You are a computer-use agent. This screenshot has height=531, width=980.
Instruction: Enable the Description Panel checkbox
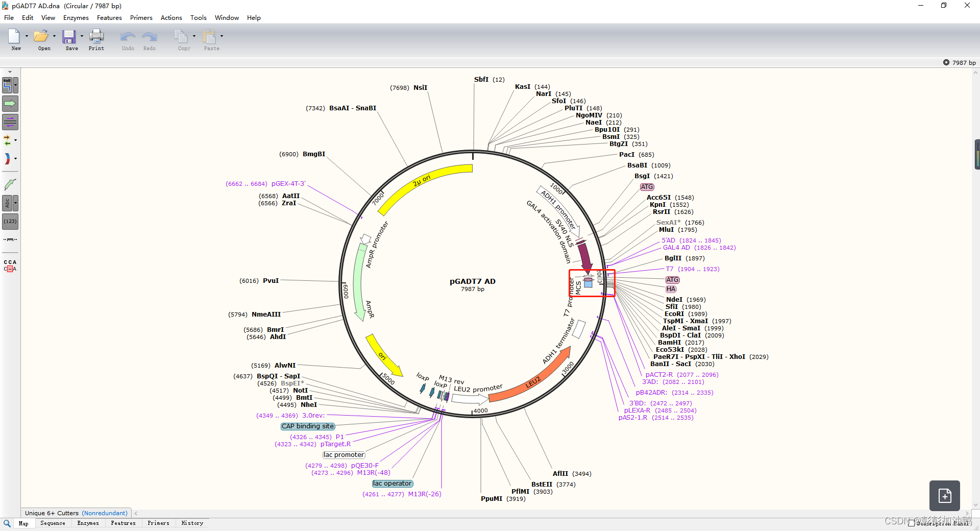(911, 523)
